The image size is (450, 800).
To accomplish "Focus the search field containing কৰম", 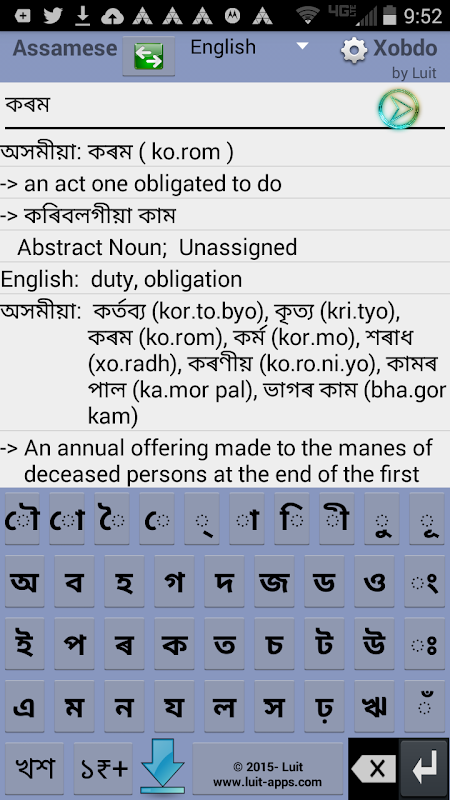I will point(189,106).
